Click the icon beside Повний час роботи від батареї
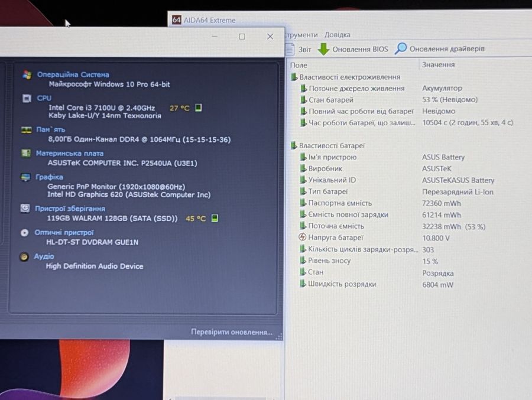The height and width of the screenshot is (400, 532). click(x=304, y=111)
